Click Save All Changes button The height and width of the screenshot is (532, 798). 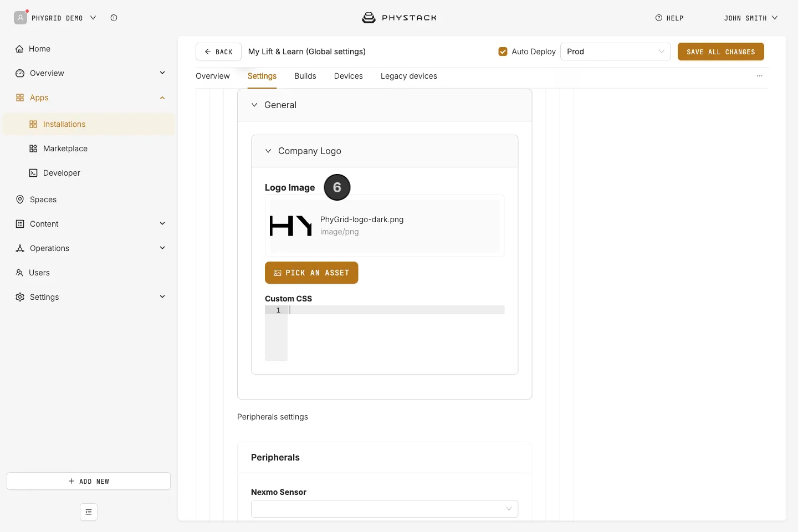click(x=721, y=52)
